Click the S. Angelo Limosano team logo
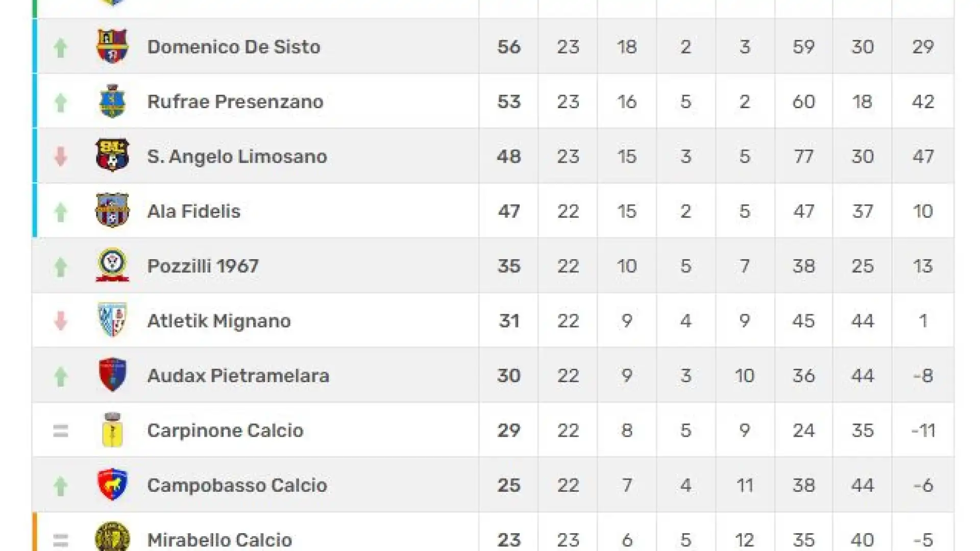This screenshot has height=551, width=980. point(112,155)
